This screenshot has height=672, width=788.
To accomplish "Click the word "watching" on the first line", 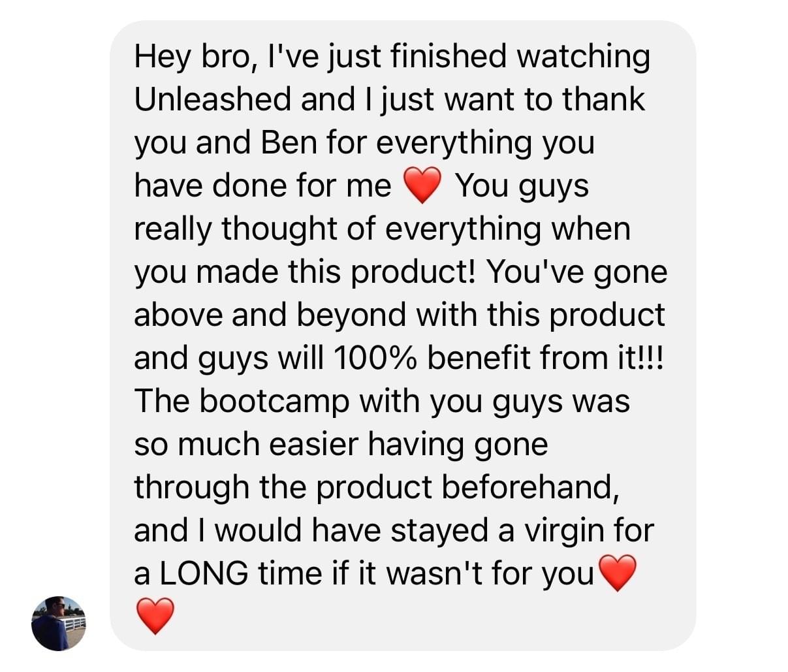I will (x=583, y=56).
